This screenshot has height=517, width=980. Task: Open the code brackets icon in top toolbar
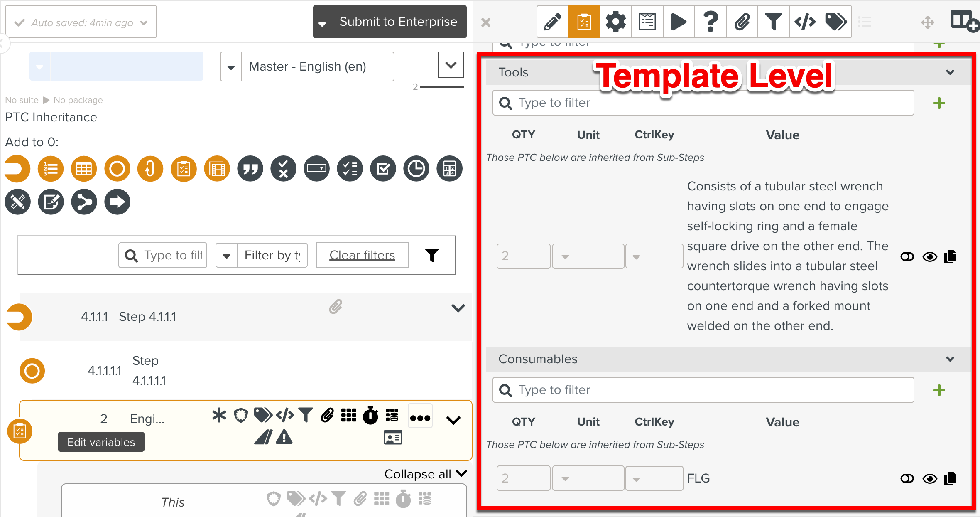(x=805, y=22)
